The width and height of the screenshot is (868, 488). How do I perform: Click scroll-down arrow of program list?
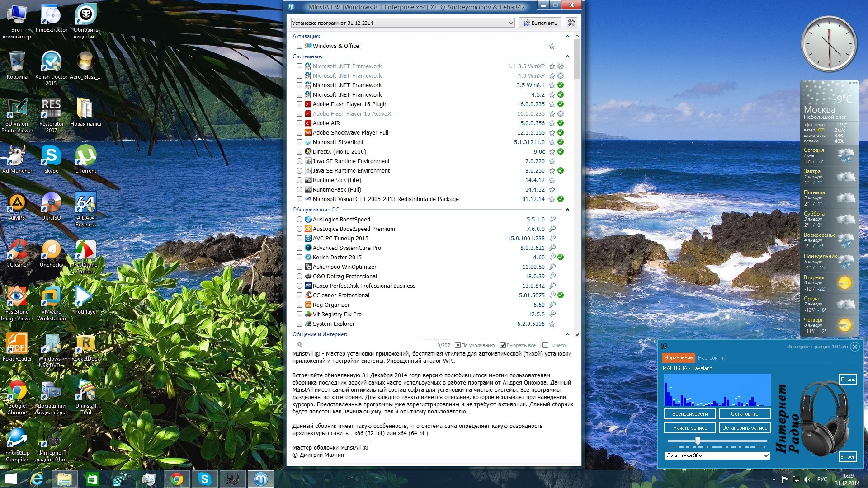(x=577, y=335)
